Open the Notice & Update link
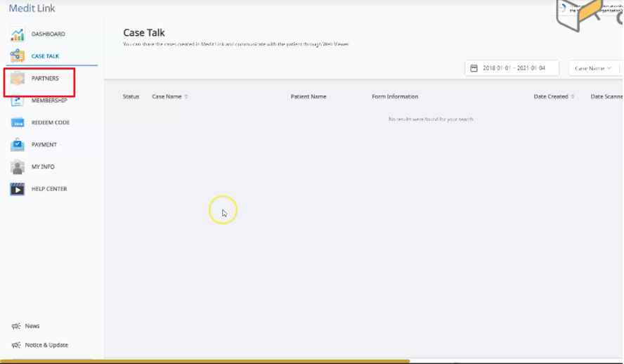 pos(46,345)
